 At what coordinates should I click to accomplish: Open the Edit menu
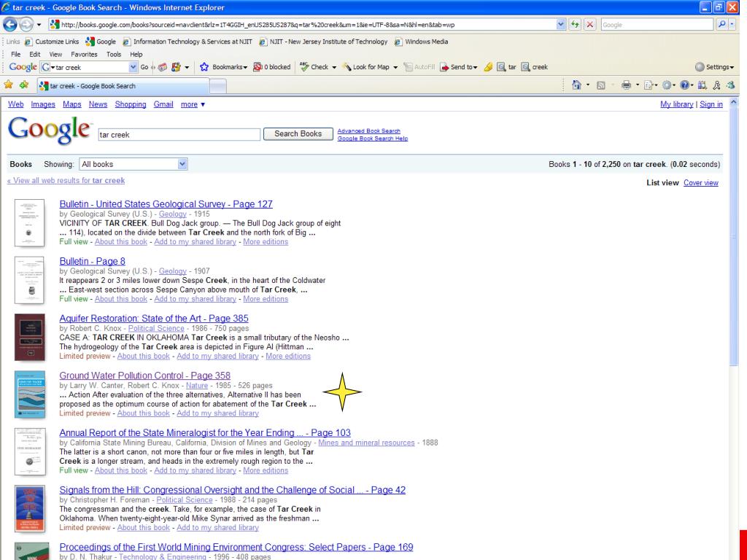35,54
